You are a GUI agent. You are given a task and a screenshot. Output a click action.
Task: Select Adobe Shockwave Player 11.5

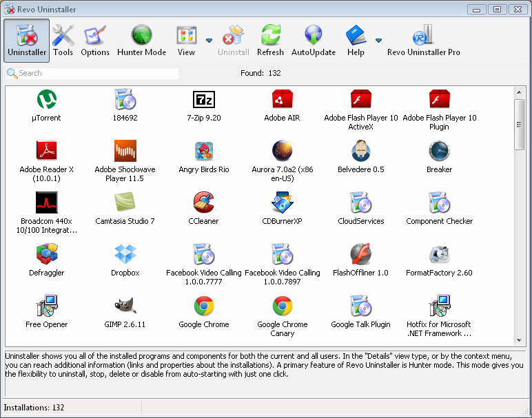[125, 161]
